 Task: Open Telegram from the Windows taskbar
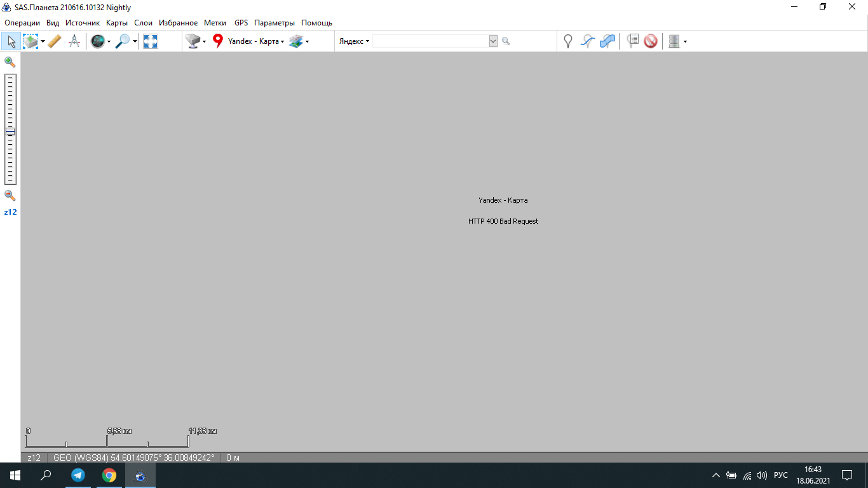pos(78,475)
